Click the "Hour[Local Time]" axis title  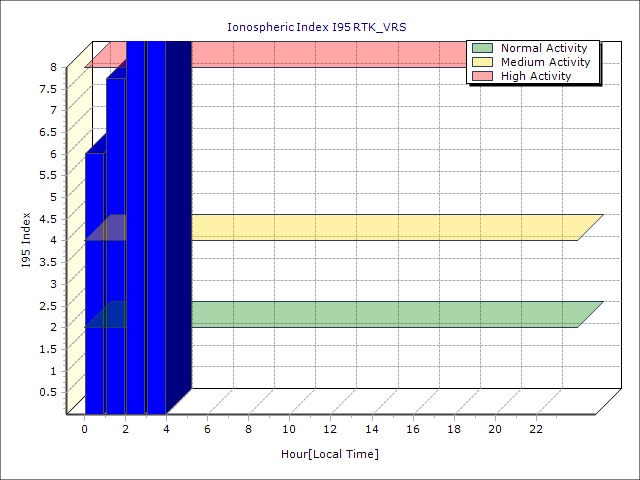coord(330,454)
